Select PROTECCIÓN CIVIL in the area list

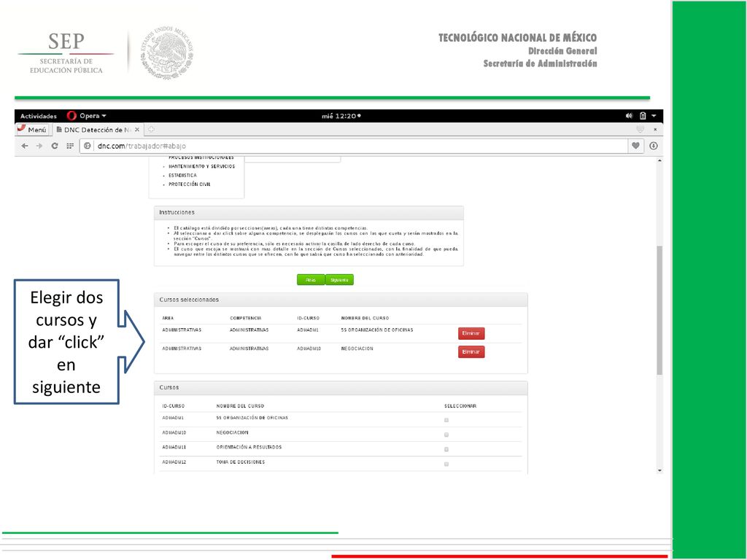(189, 184)
